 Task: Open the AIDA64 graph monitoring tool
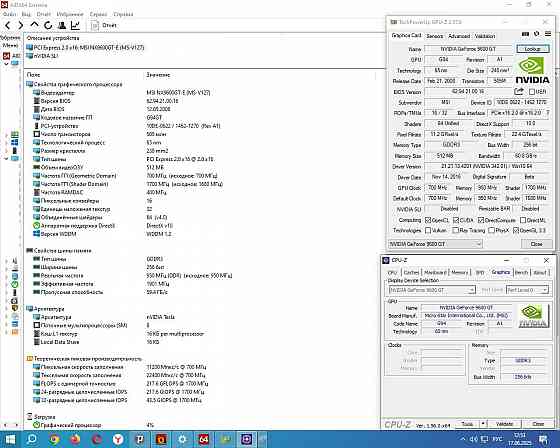pos(75,25)
